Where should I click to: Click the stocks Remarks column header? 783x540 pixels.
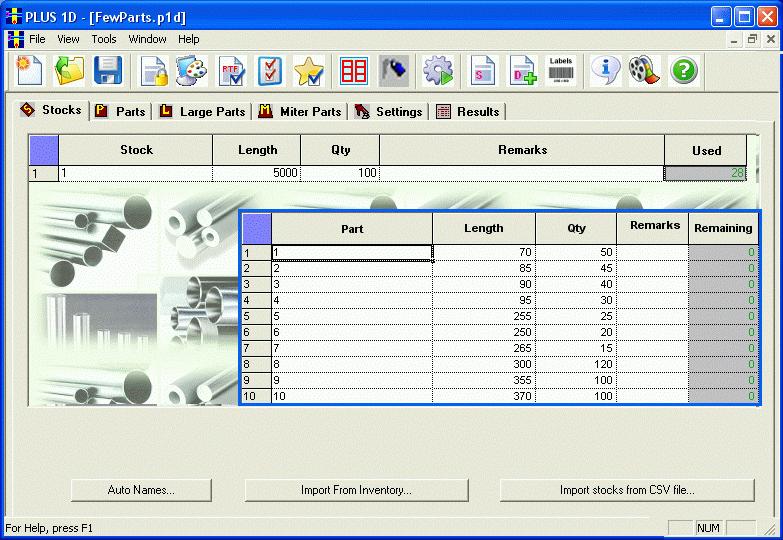[522, 150]
